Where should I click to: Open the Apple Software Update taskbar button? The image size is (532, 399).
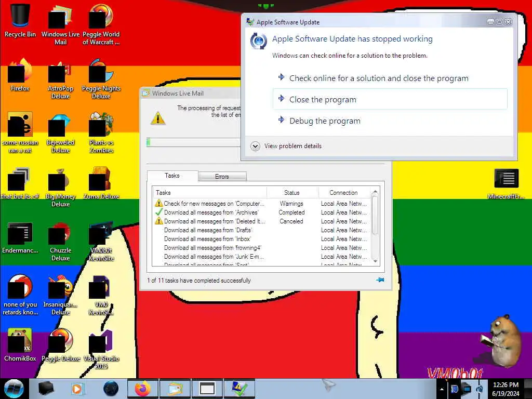(239, 389)
